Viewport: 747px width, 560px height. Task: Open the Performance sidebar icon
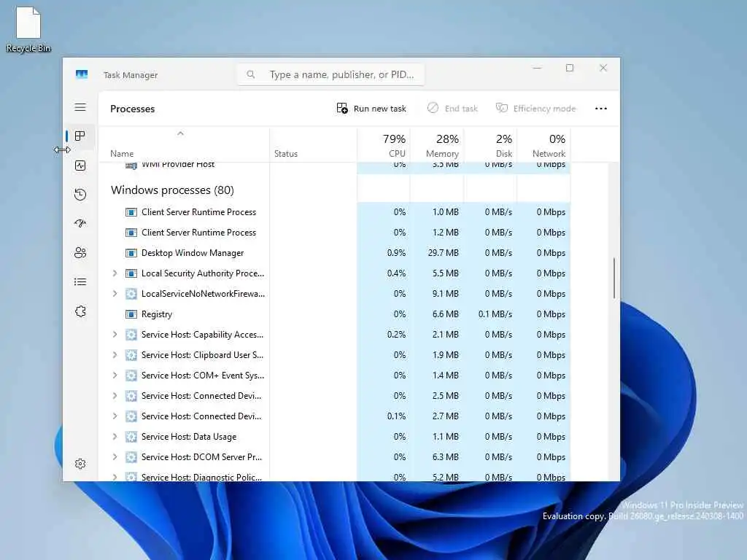pos(80,166)
